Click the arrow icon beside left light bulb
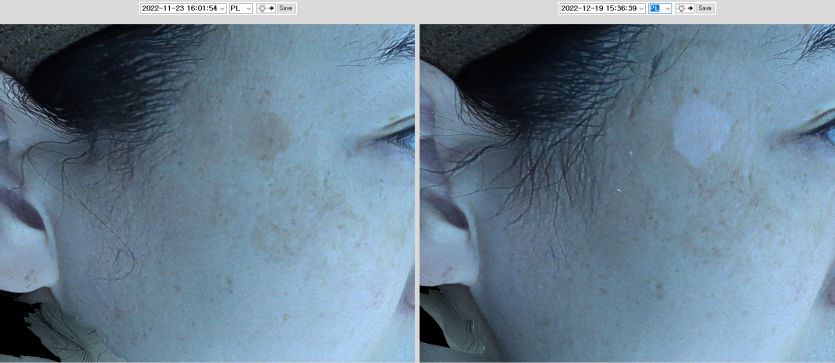 pos(271,9)
